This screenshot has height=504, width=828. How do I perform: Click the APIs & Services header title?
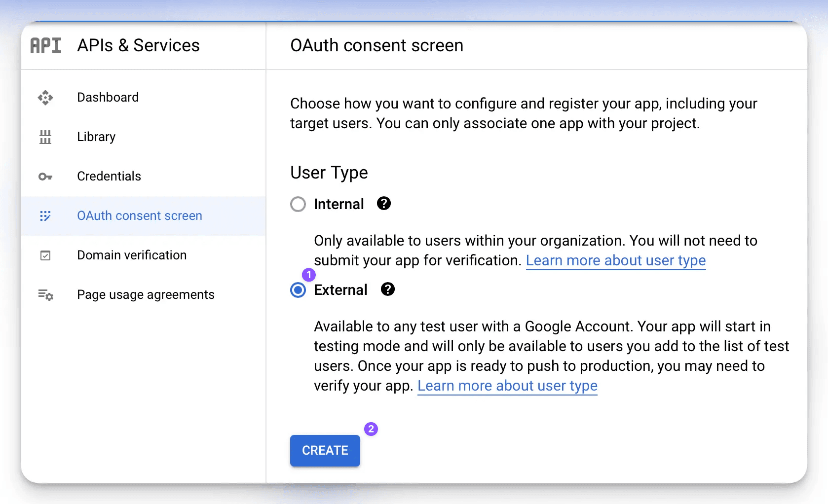[x=138, y=45]
